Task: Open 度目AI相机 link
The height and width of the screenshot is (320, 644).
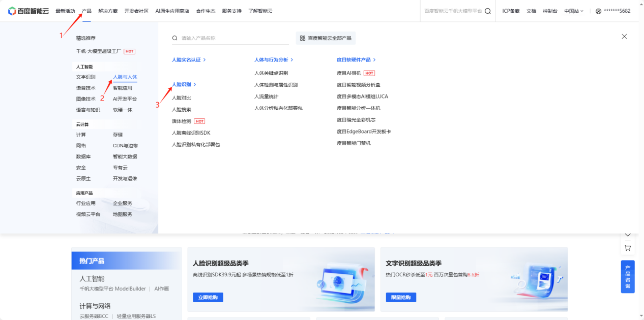Action: tap(349, 73)
